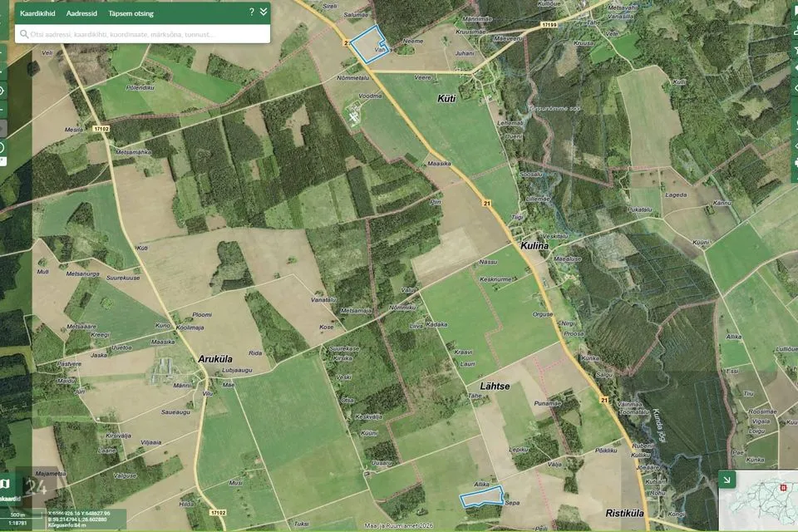This screenshot has height=532, width=798.
Task: Click the Keskvälja farm label
Action: pyautogui.click(x=368, y=416)
